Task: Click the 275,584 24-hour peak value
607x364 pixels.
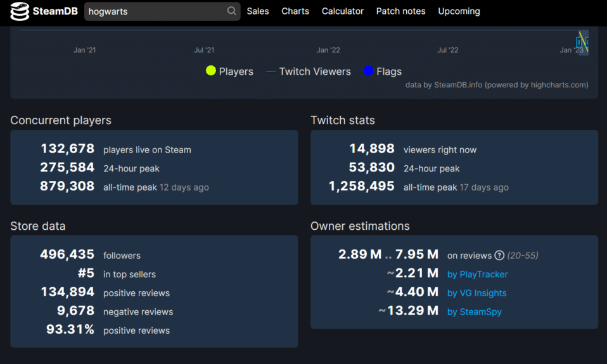Action: (67, 168)
